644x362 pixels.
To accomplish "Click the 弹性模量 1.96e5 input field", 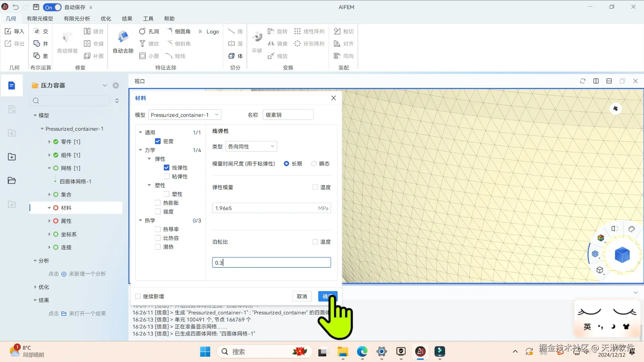I will coord(265,208).
